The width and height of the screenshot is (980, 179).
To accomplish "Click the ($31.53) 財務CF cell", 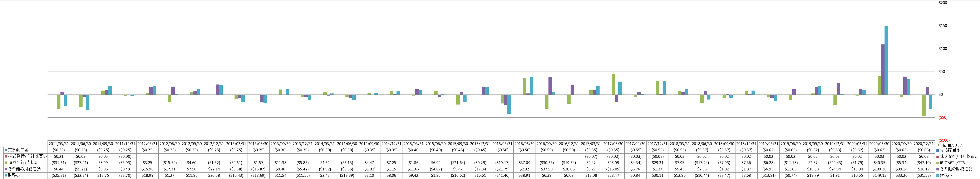I will click(x=924, y=176).
